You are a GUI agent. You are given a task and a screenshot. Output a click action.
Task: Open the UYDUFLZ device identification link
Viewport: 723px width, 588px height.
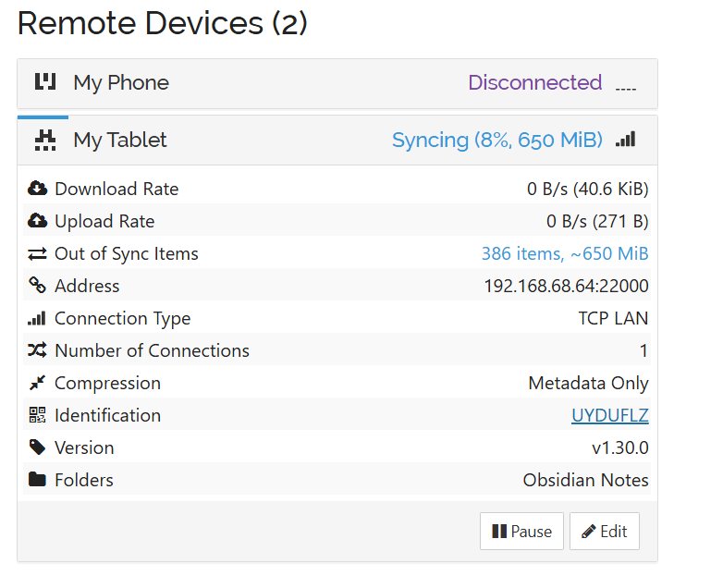click(x=609, y=416)
